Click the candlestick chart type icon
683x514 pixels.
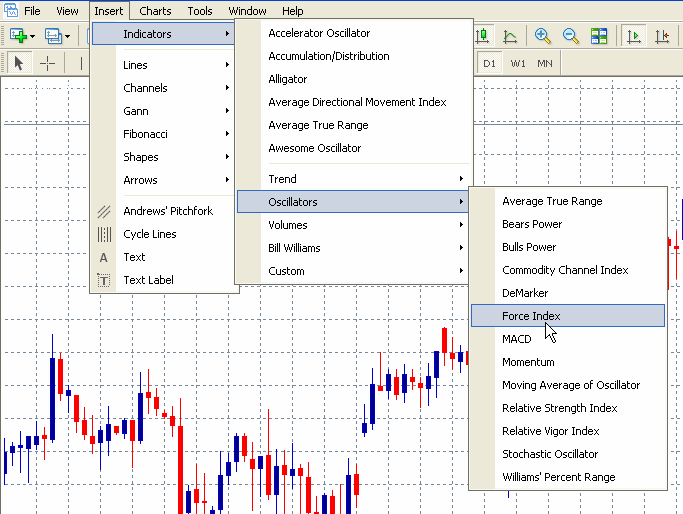482,36
